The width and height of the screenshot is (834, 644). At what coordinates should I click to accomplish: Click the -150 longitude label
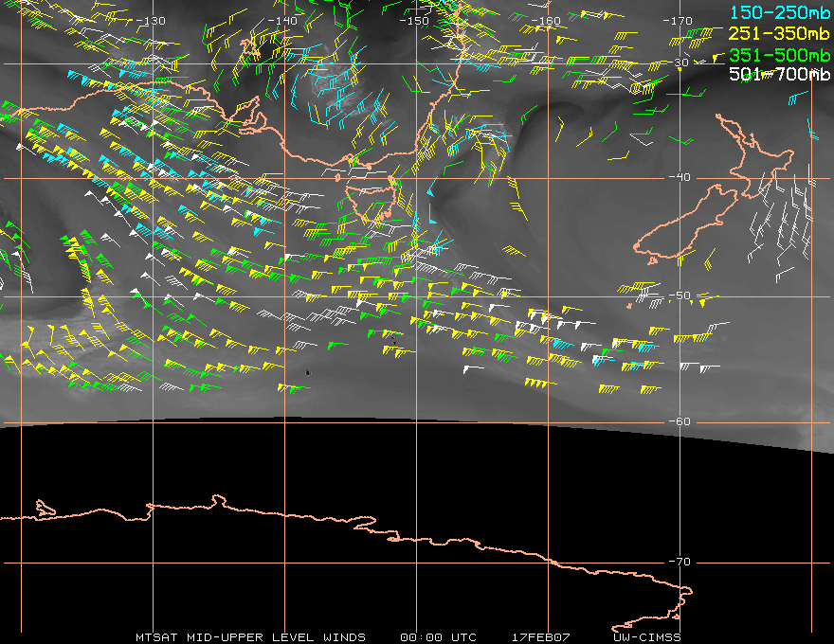(414, 21)
